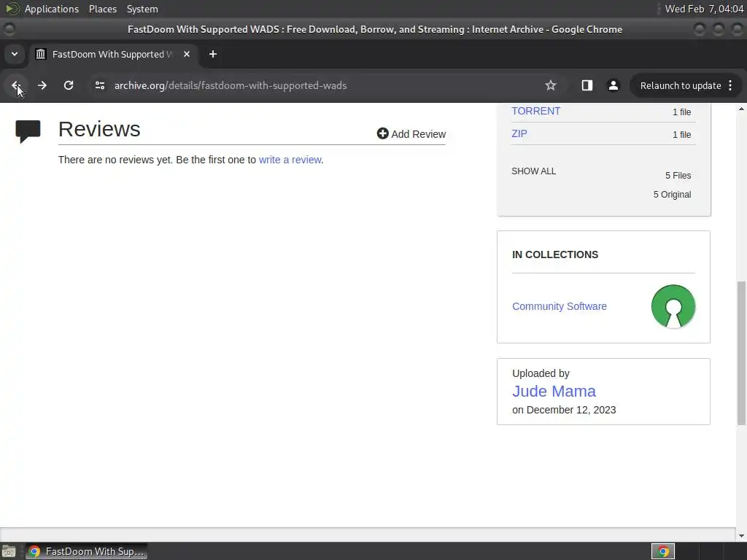This screenshot has width=747, height=560.
Task: Select the FastDoom With Supported WADS tab
Action: click(112, 54)
